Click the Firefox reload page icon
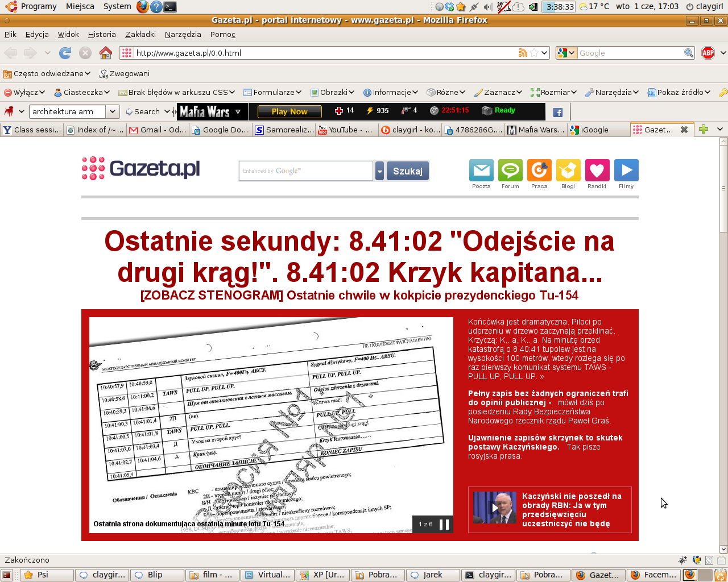The image size is (728, 582). pos(65,53)
